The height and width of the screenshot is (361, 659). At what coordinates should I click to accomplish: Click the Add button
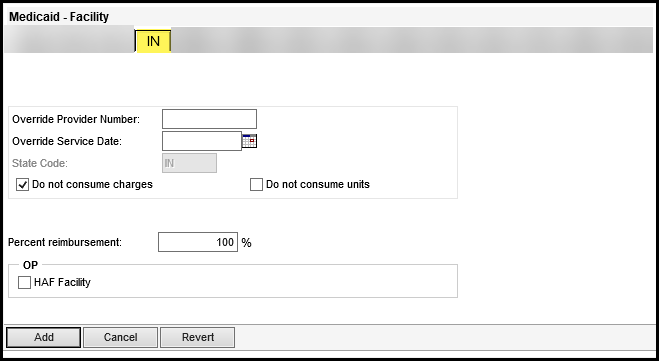[44, 337]
